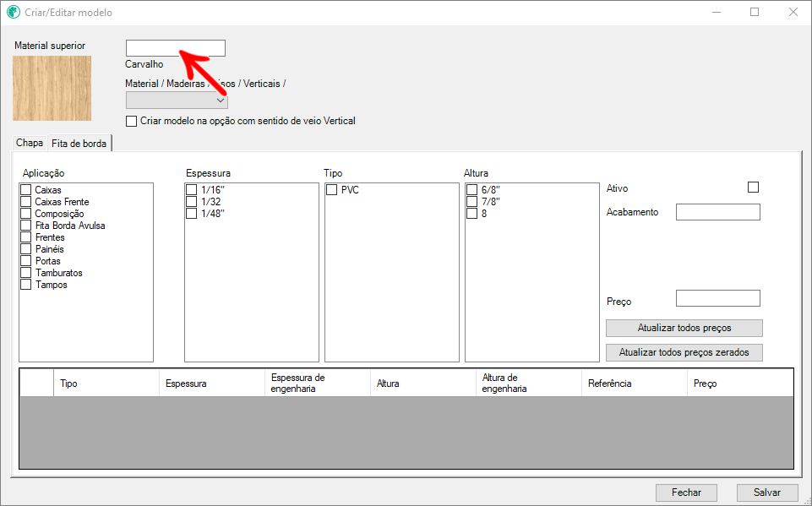Tick the 7/8" height checkbox
Image resolution: width=812 pixels, height=506 pixels.
coord(471,201)
